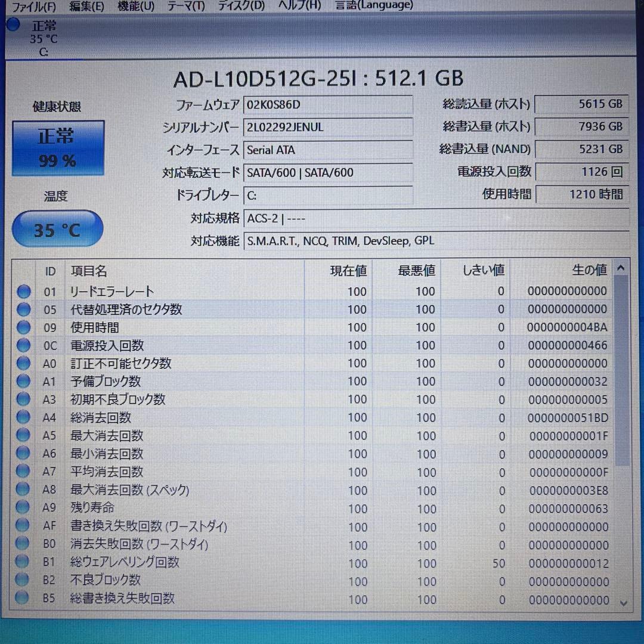Screen dimensions: 644x644
Task: Click the indicator beside 初期不良ブロック数
Action: click(23, 400)
